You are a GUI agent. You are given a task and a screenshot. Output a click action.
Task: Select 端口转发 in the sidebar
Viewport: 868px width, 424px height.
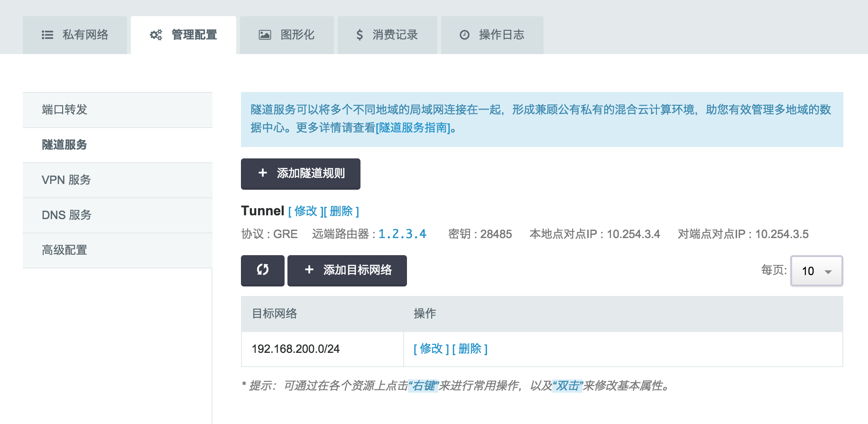[65, 110]
